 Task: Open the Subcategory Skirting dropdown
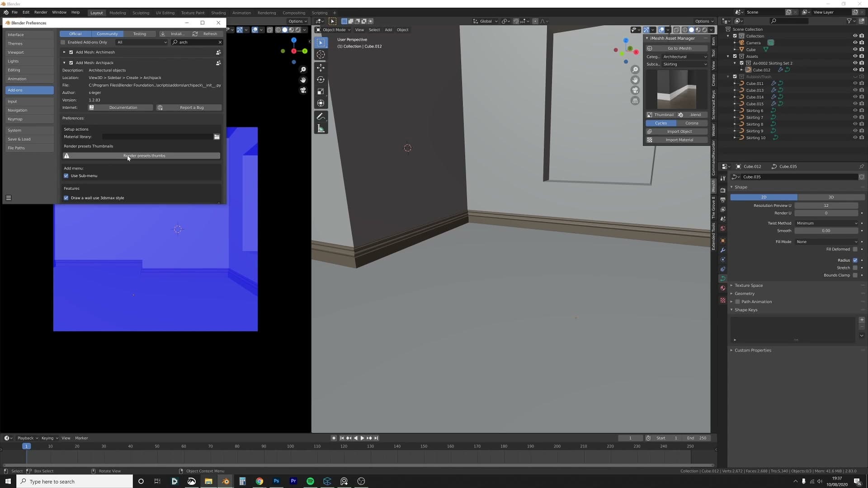tap(685, 64)
